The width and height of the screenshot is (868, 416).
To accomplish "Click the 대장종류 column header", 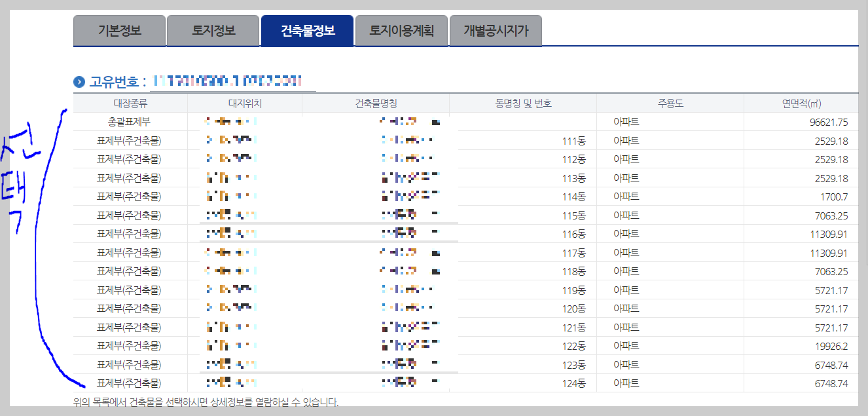I will [x=130, y=103].
